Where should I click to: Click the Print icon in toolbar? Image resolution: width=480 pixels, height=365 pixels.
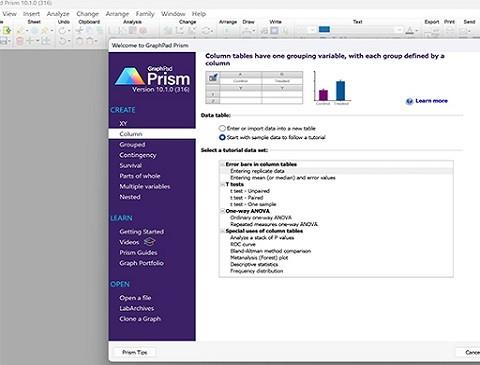coord(450,31)
